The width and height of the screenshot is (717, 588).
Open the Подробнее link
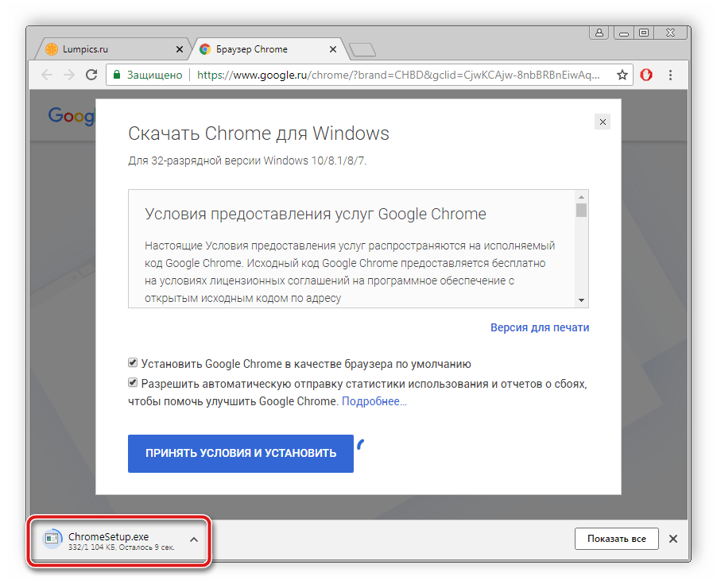[374, 401]
